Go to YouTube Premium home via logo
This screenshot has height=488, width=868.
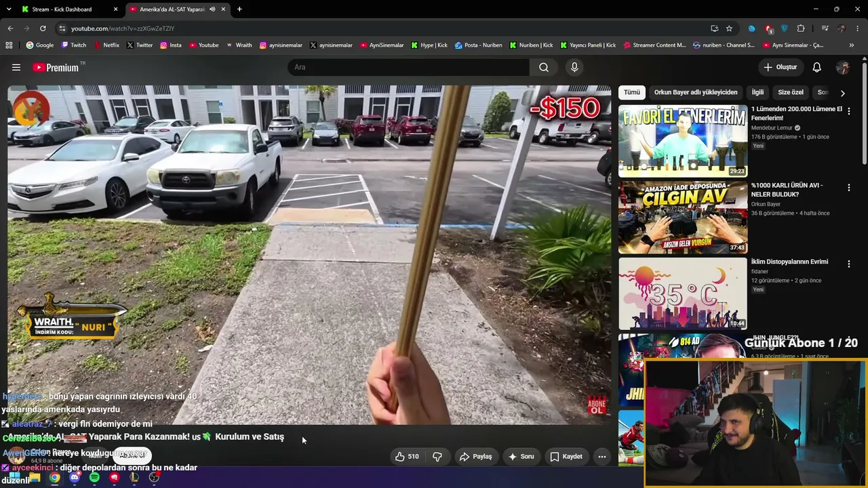(x=56, y=67)
